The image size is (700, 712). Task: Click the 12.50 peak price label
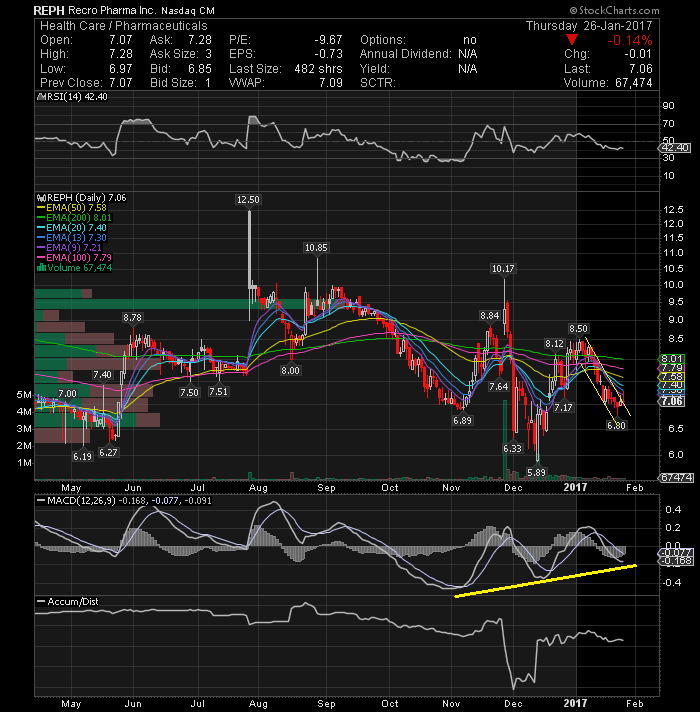(x=248, y=200)
